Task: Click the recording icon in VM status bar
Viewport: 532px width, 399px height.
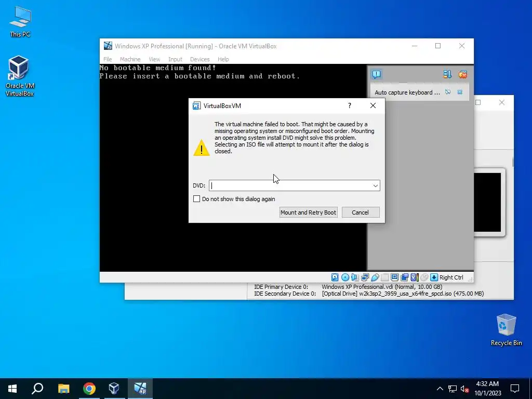Action: 404,277
